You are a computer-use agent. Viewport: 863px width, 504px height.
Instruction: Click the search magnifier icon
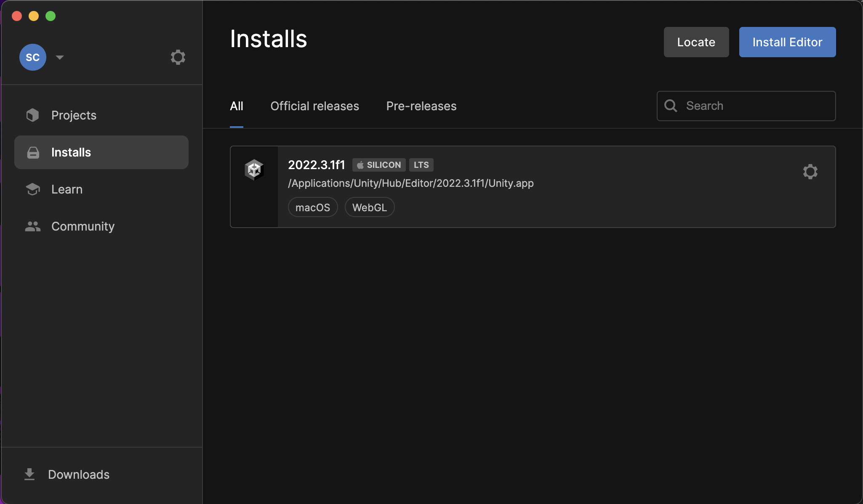671,106
